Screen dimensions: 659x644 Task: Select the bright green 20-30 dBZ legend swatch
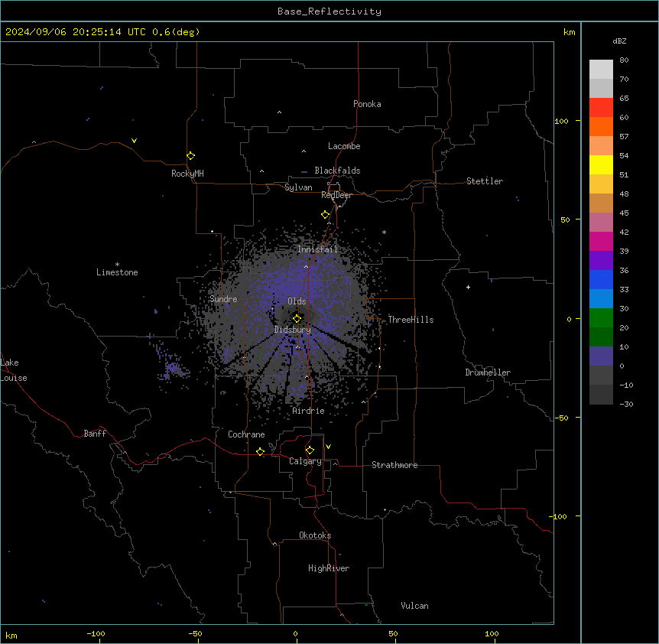click(x=601, y=318)
